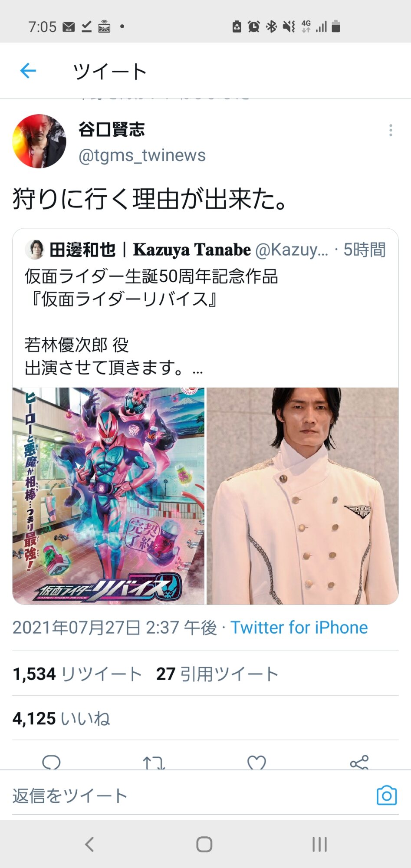Open Kamen Rider Revice poster image
411x868 pixels.
109,496
